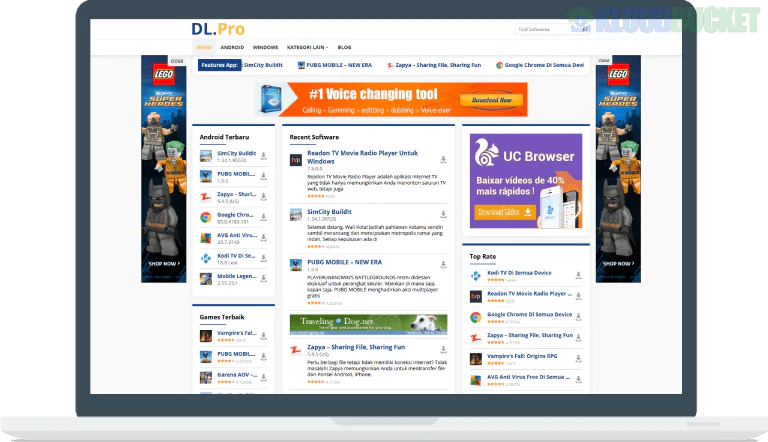768x442 pixels.
Task: Click the Kodi icon in Android Terbaru list
Action: tap(205, 258)
